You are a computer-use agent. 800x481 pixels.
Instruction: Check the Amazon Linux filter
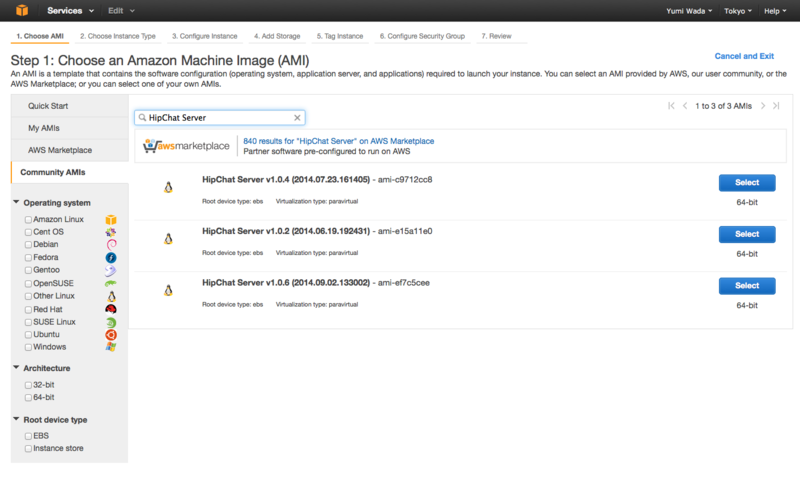pyautogui.click(x=28, y=220)
